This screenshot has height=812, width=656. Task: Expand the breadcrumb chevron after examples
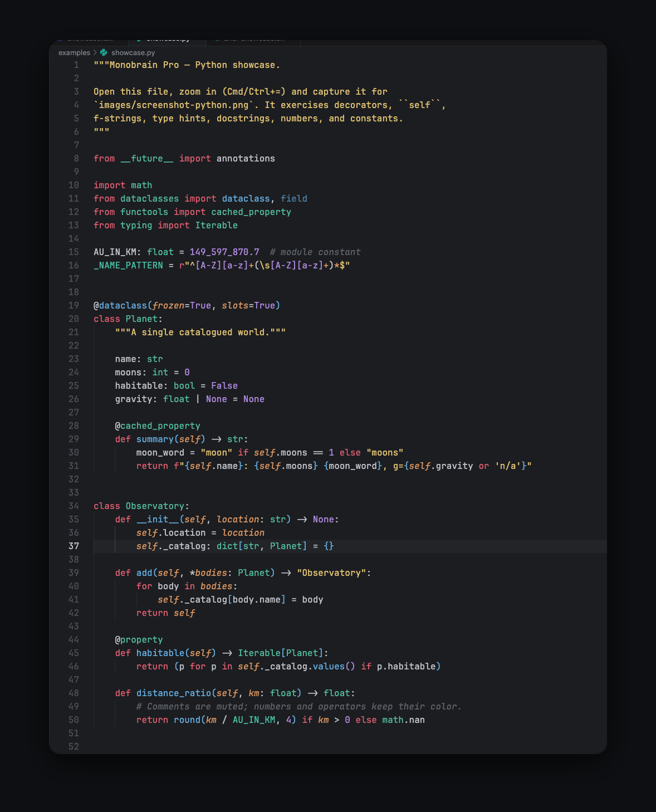[95, 52]
